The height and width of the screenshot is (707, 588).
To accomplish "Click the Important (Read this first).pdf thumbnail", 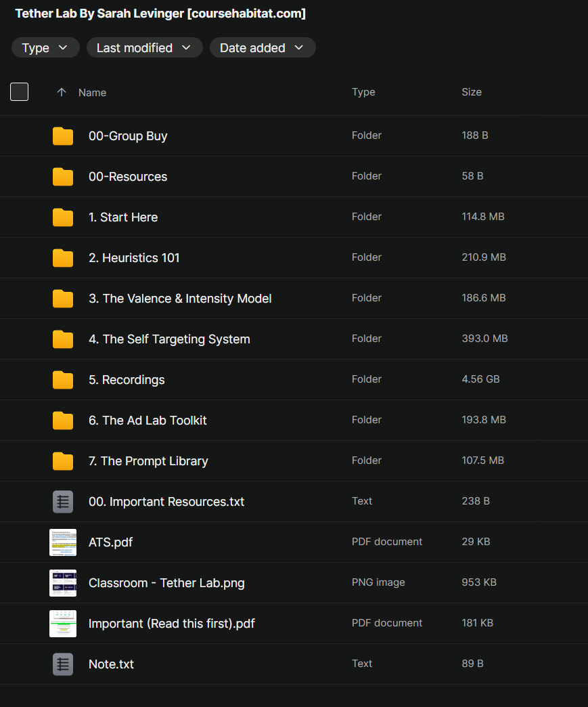I will (63, 624).
